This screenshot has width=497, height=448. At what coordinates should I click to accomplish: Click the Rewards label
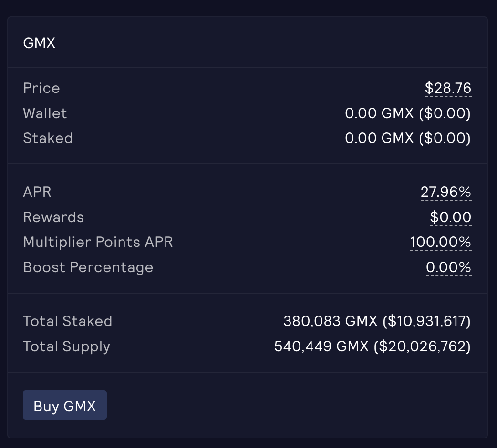click(x=53, y=217)
